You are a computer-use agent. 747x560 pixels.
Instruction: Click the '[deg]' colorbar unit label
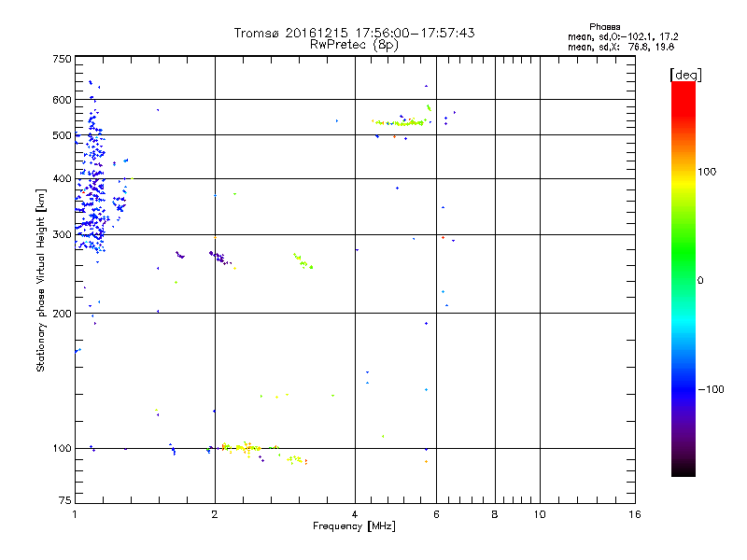tap(685, 75)
